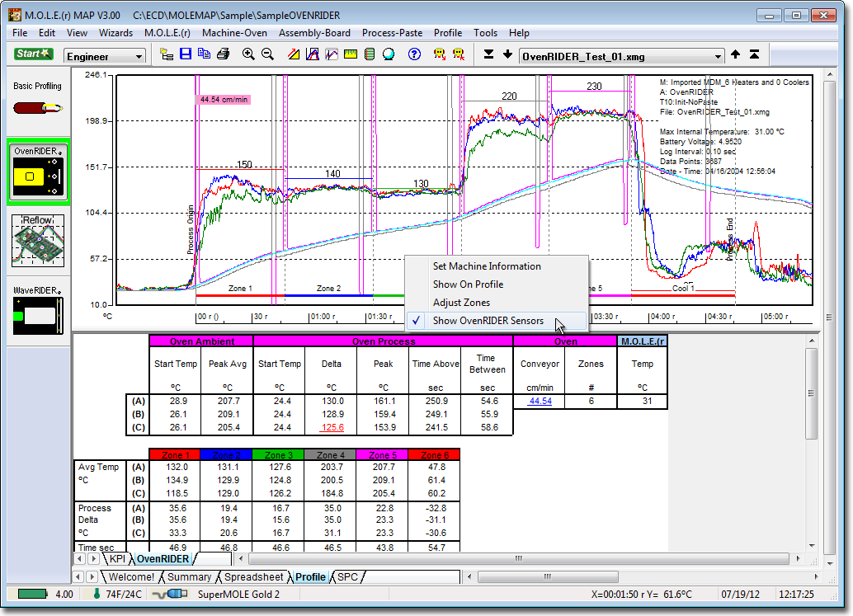Image resolution: width=853 pixels, height=616 pixels.
Task: Open the Tools menu
Action: pos(485,33)
